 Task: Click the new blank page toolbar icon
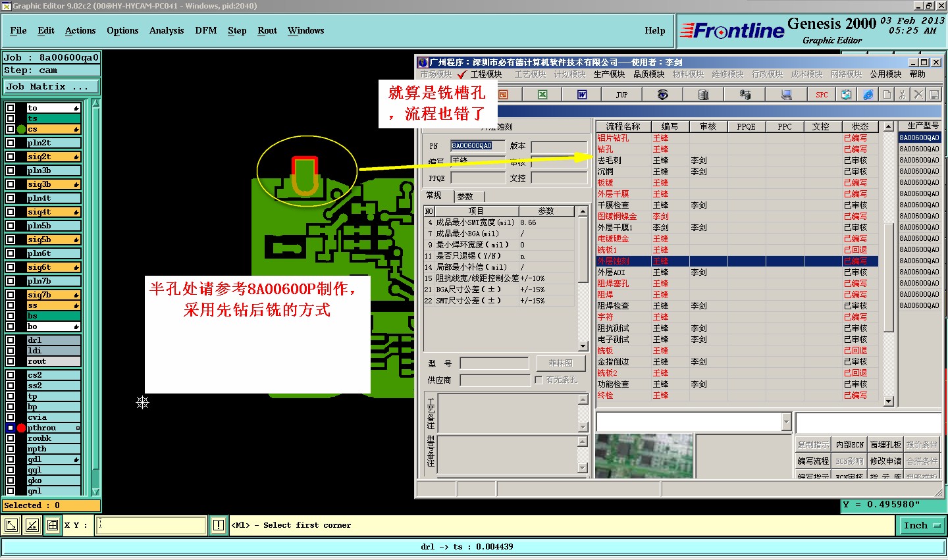[x=887, y=95]
